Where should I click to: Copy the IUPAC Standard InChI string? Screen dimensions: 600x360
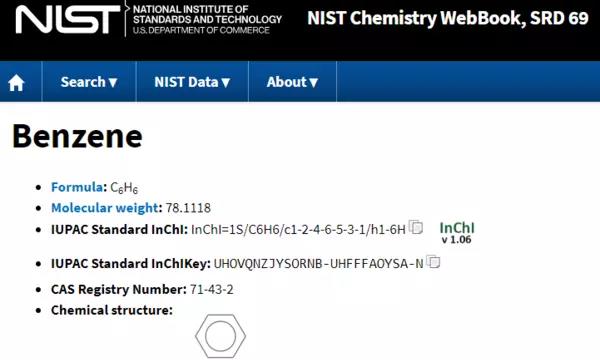(x=416, y=227)
